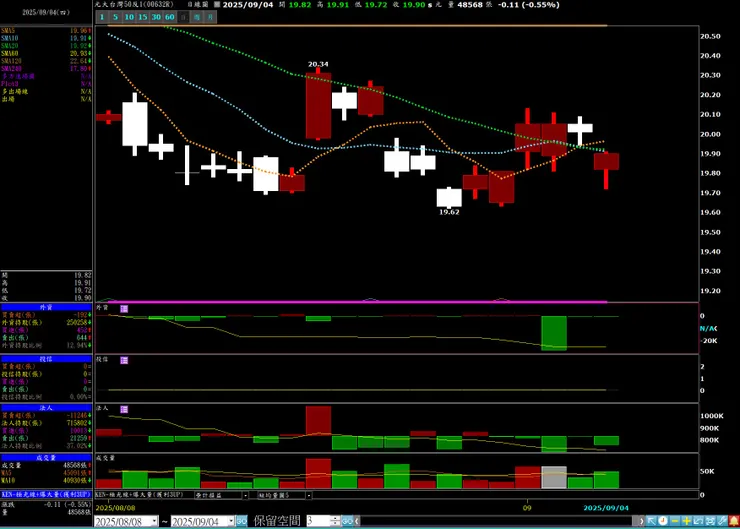740x529 pixels.
Task: Select the 10-minute chart interval
Action: coord(129,17)
